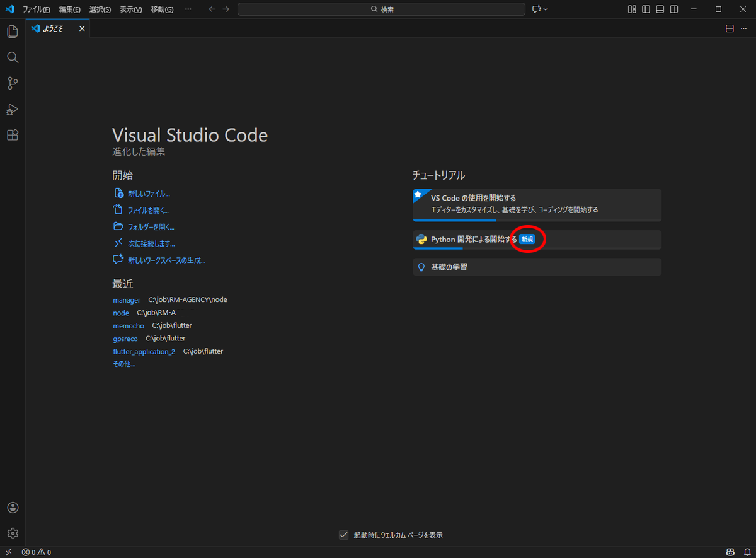Viewport: 756px width, 558px height.
Task: Select the ようこそ tab
Action: (52, 28)
